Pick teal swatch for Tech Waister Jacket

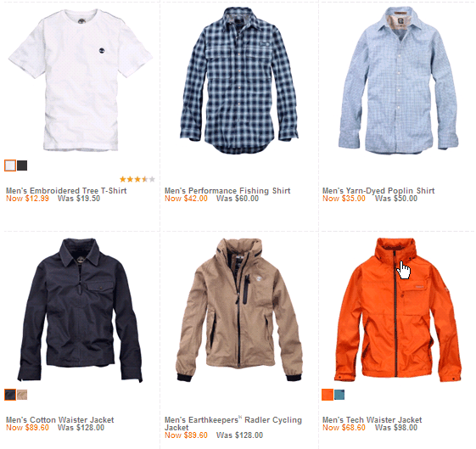click(339, 395)
